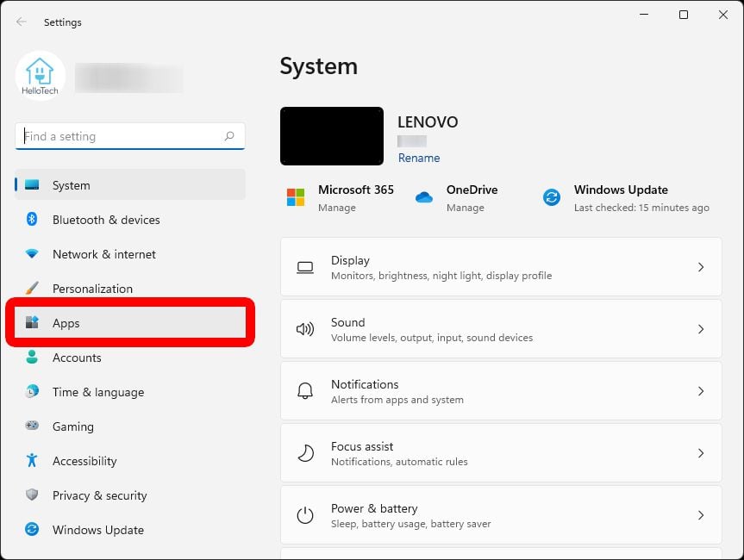Click the OneDrive cloud icon
The width and height of the screenshot is (744, 560).
423,197
